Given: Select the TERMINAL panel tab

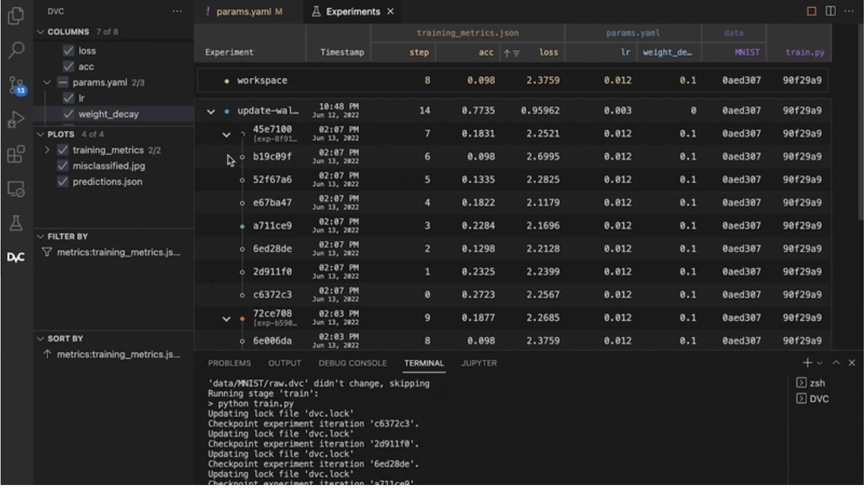Looking at the screenshot, I should click(424, 363).
